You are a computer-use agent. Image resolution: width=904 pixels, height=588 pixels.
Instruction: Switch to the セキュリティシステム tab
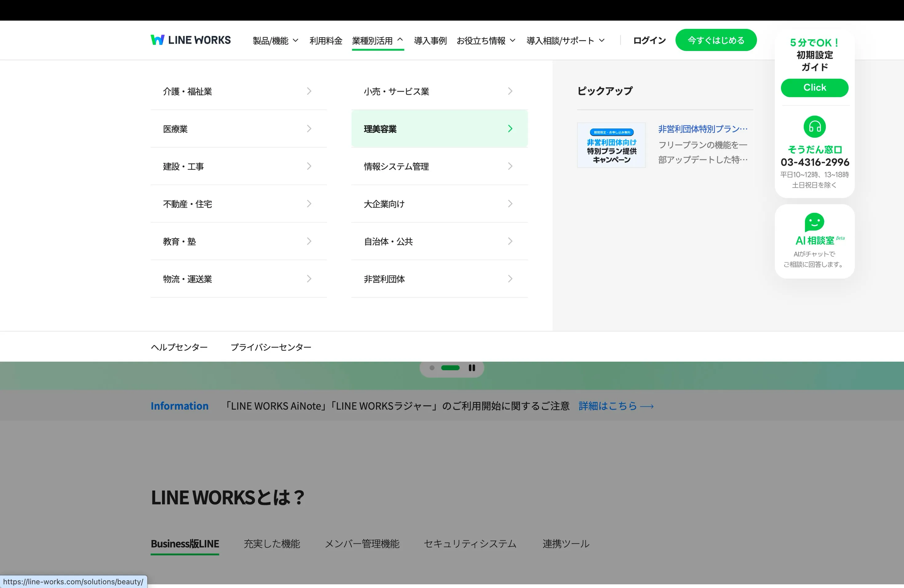coord(470,543)
